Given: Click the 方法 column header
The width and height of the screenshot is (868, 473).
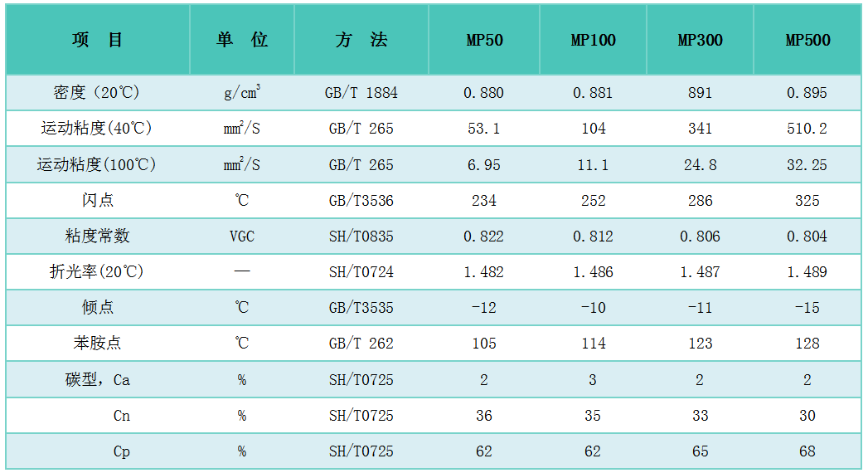Looking at the screenshot, I should tap(361, 40).
